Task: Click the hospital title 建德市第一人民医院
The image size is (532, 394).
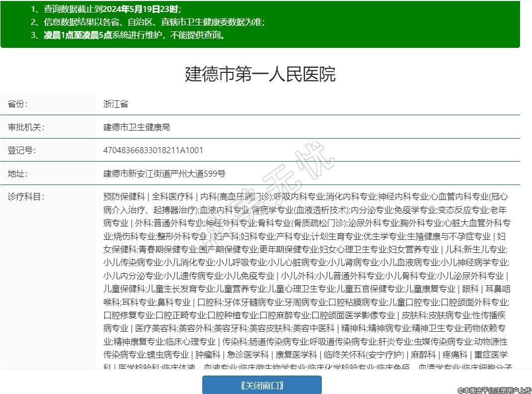Action: click(260, 74)
